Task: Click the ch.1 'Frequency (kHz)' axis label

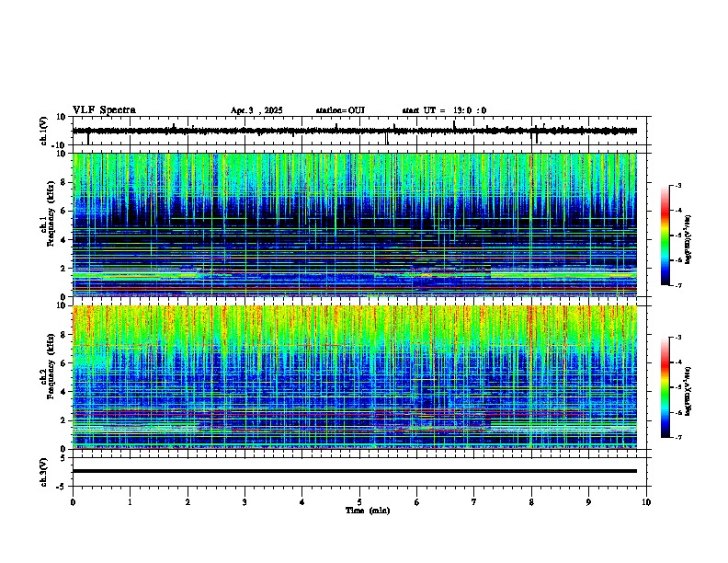Action: pos(51,213)
